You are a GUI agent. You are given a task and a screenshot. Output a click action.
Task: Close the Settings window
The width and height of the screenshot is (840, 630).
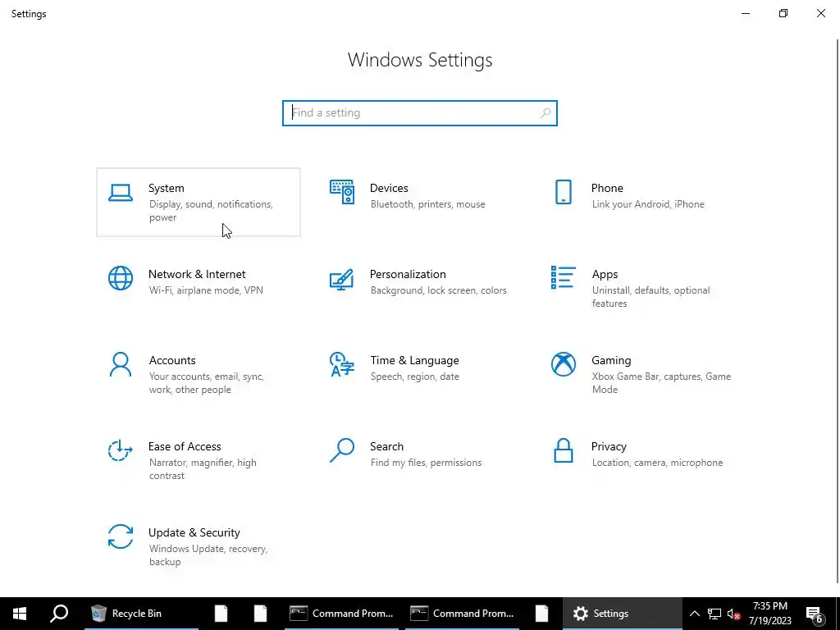coord(820,13)
